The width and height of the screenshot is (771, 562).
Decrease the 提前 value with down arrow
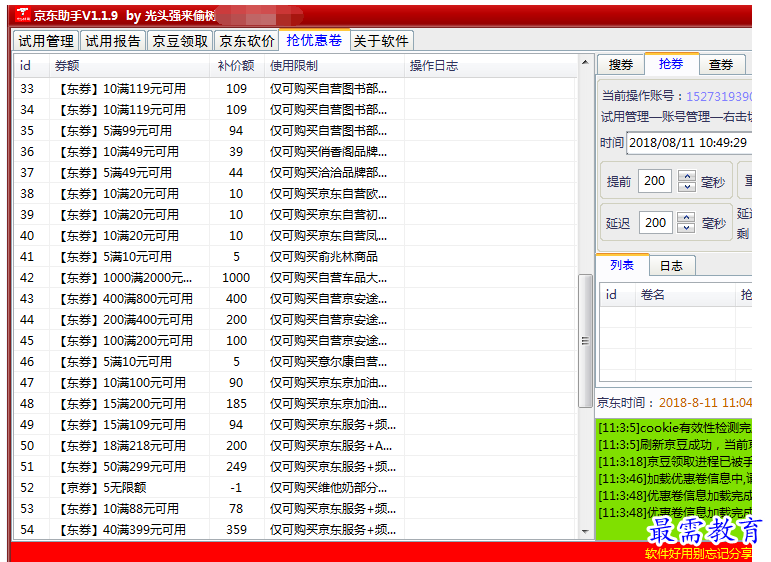pyautogui.click(x=687, y=186)
